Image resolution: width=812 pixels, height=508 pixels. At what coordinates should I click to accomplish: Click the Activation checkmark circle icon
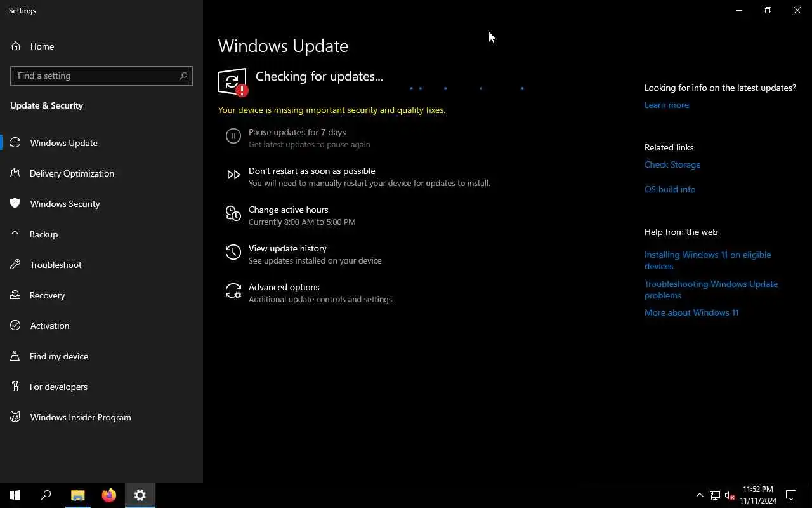click(x=16, y=326)
